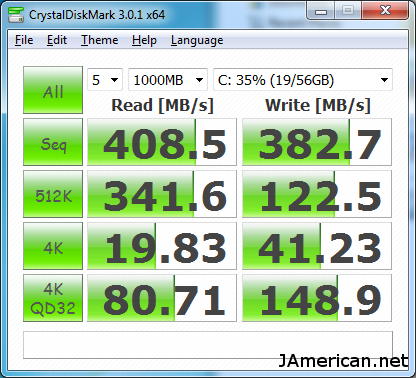Open the Help menu
416x378 pixels.
click(x=144, y=40)
